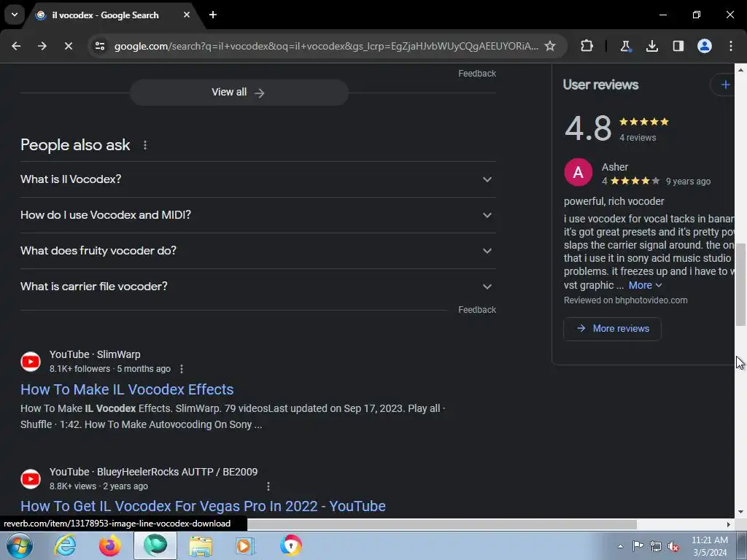Select the il vocodex - Google Search tab
This screenshot has width=747, height=560.
[x=105, y=15]
